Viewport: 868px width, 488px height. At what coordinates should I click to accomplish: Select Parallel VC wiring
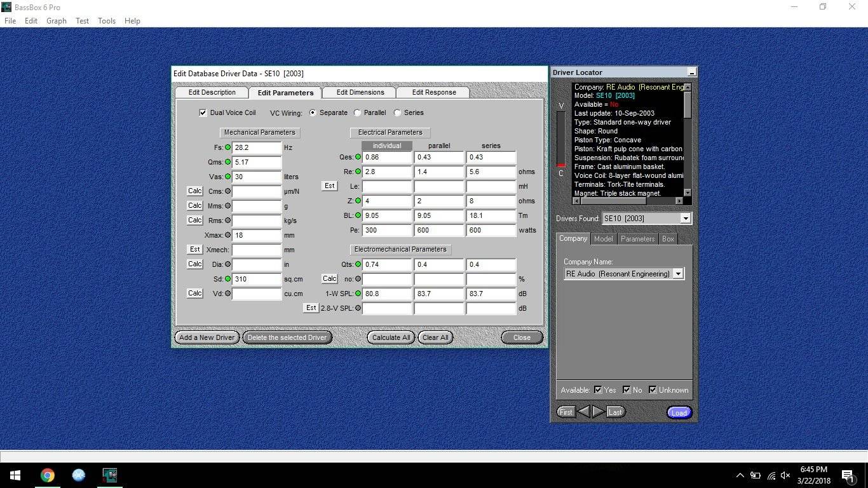click(x=357, y=112)
